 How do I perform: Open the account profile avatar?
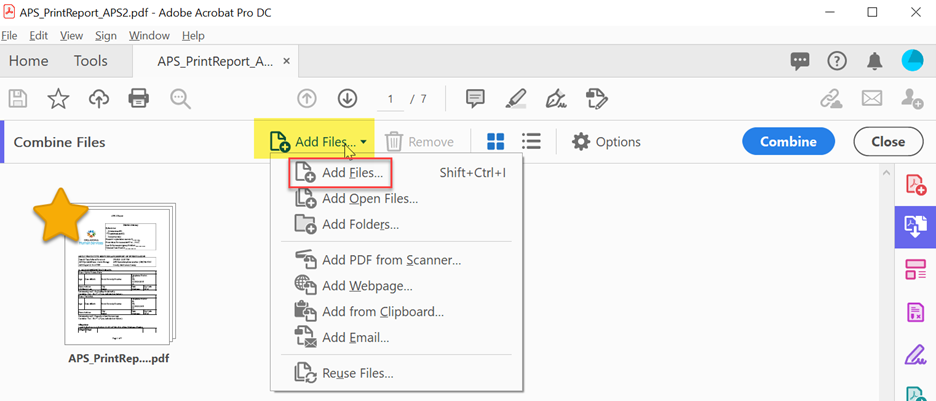(912, 60)
